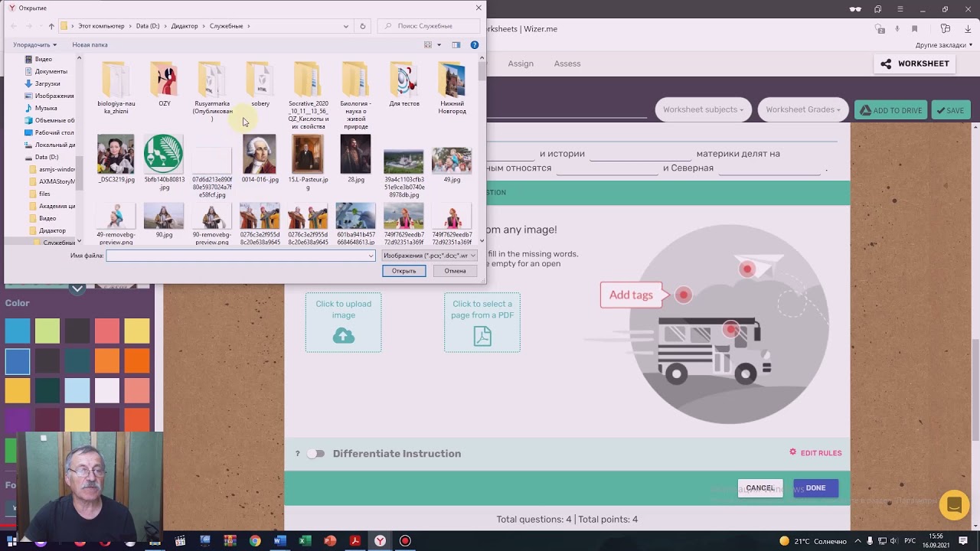The height and width of the screenshot is (551, 980).
Task: Click the refresh button in address bar
Action: click(x=362, y=26)
